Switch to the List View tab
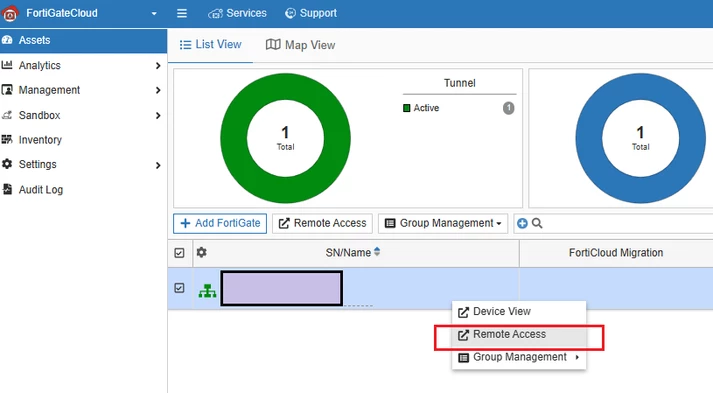The height and width of the screenshot is (393, 713). tap(211, 45)
